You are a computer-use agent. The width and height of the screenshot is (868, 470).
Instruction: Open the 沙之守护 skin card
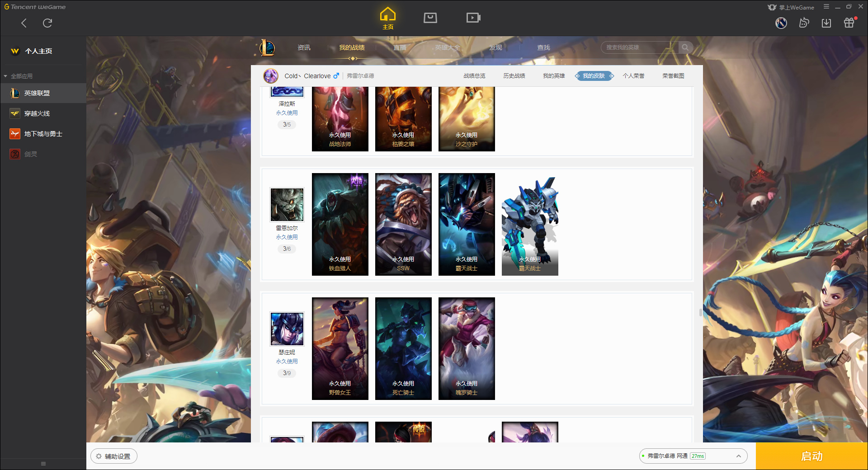tap(467, 119)
